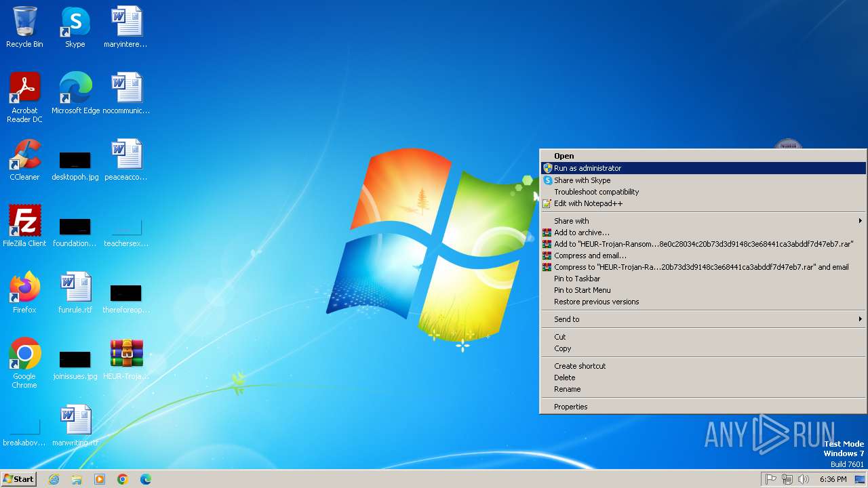This screenshot has height=488, width=868.
Task: Choose Rename in the context menu
Action: tap(703, 389)
